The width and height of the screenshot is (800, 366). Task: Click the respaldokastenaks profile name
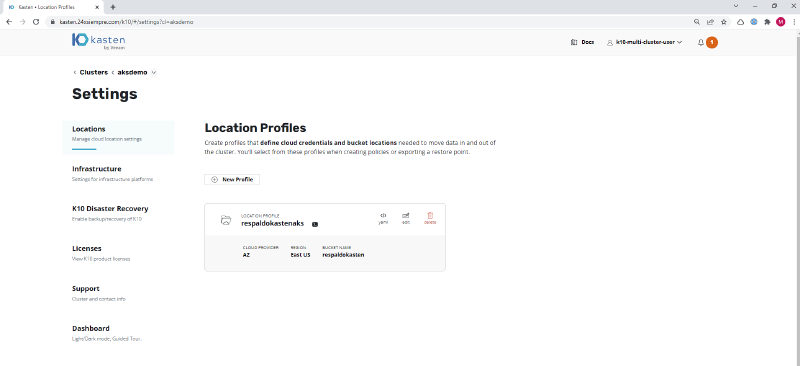pyautogui.click(x=272, y=224)
